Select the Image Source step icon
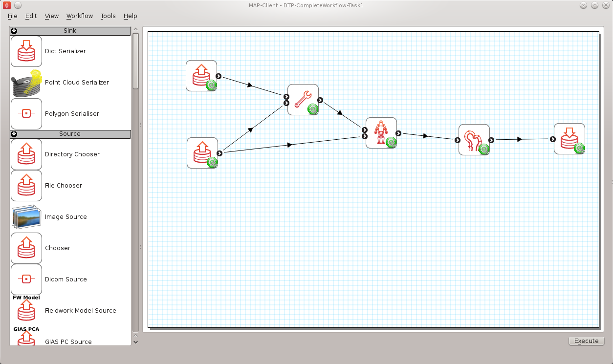Viewport: 613px width, 364px height. [26, 217]
